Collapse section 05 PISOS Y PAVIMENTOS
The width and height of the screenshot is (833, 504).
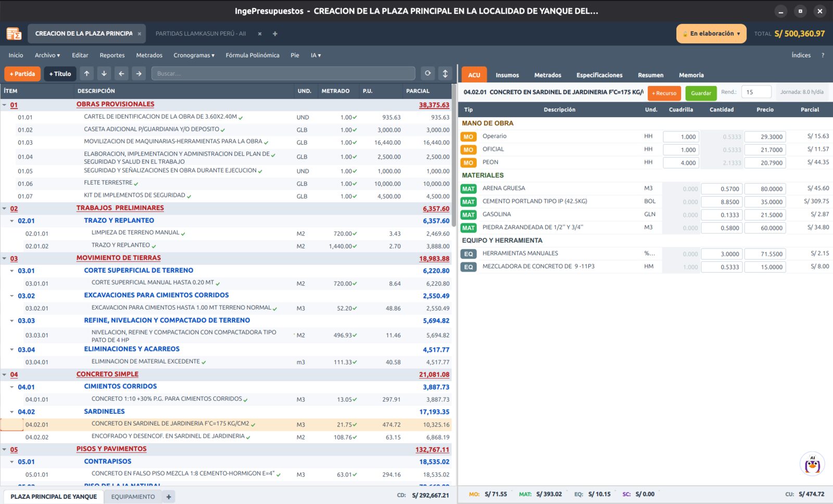(5, 449)
